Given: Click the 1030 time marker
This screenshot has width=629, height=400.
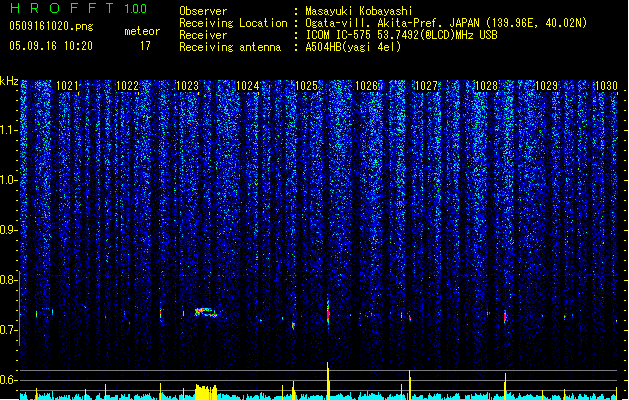Looking at the screenshot, I should [x=606, y=85].
